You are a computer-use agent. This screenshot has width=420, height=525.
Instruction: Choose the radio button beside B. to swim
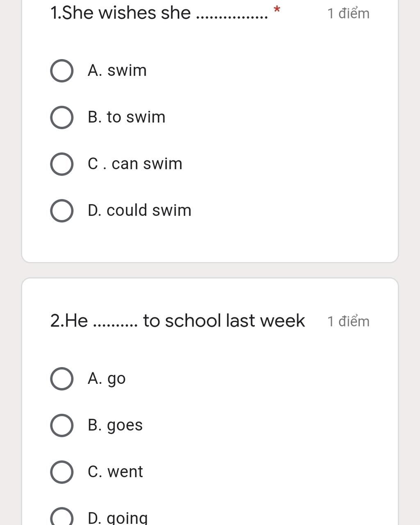pos(62,117)
